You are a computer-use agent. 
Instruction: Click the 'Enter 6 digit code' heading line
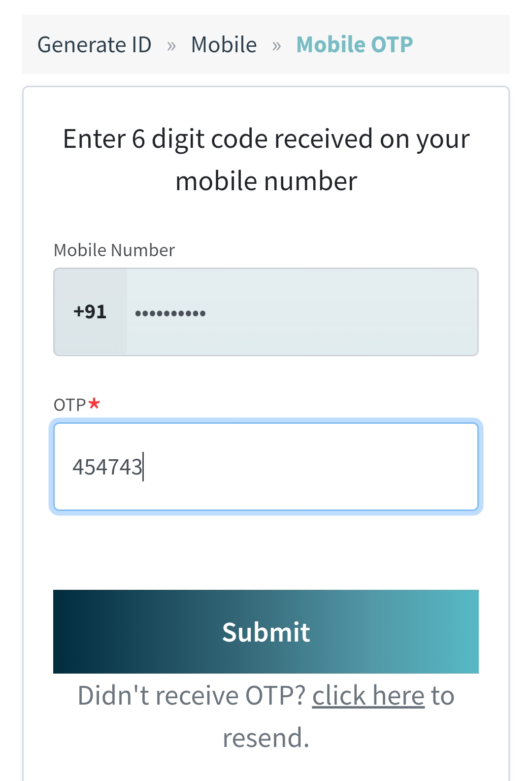(x=266, y=138)
